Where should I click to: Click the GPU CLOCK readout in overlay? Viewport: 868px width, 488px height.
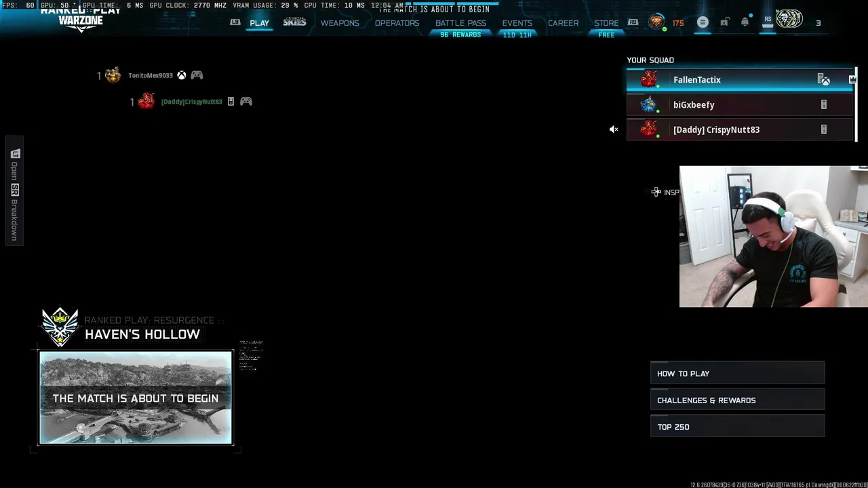pyautogui.click(x=188, y=5)
